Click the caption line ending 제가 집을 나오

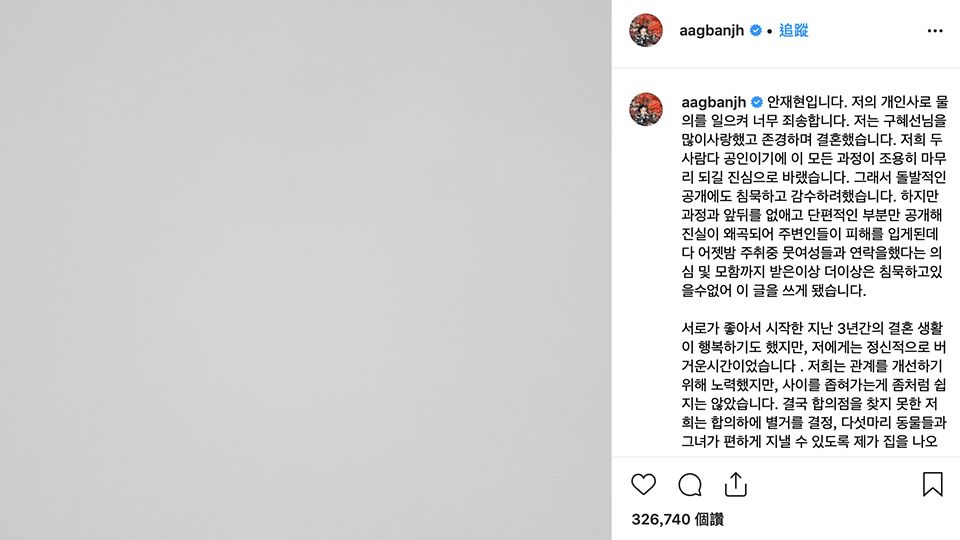(809, 441)
